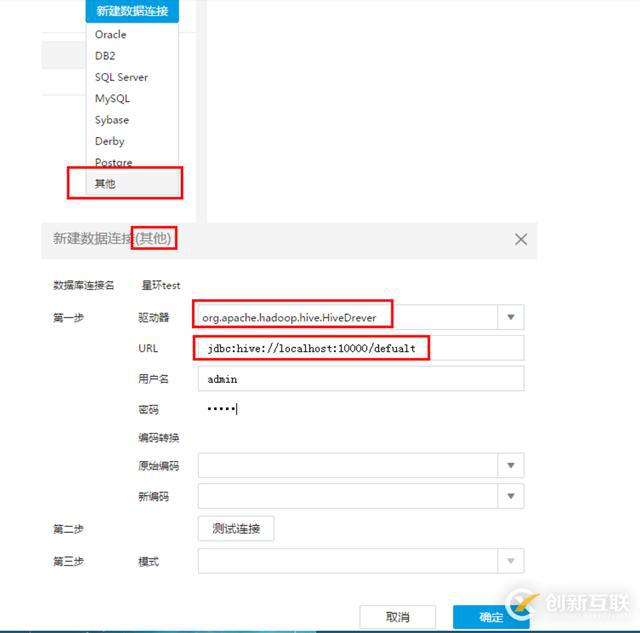640x633 pixels.
Task: Focus the URL input field
Action: 361,348
